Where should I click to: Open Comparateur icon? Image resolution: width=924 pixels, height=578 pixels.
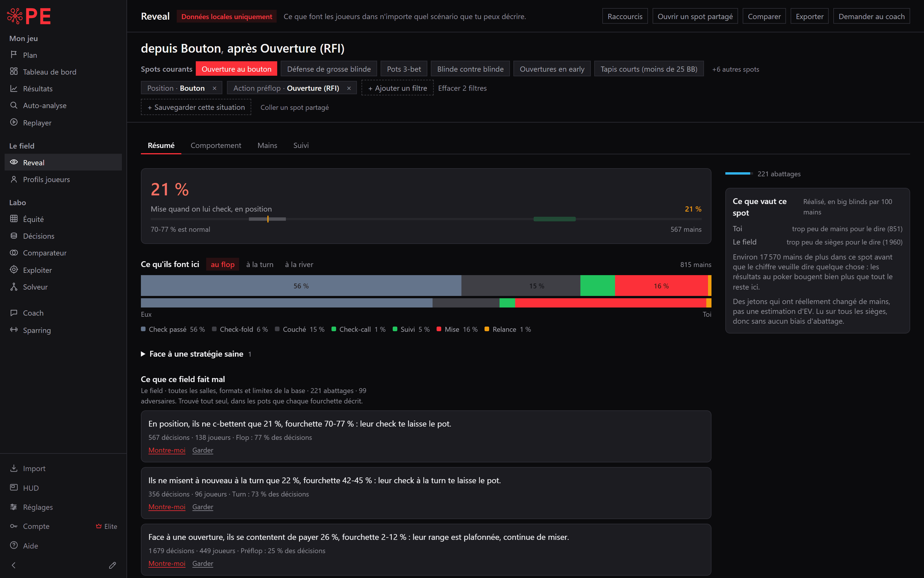coord(14,253)
